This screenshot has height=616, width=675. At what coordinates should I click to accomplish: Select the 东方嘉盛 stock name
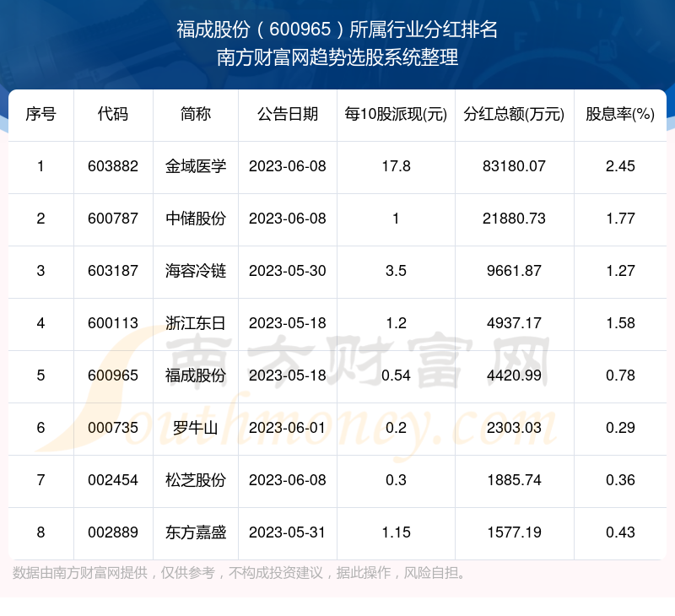[x=196, y=532]
